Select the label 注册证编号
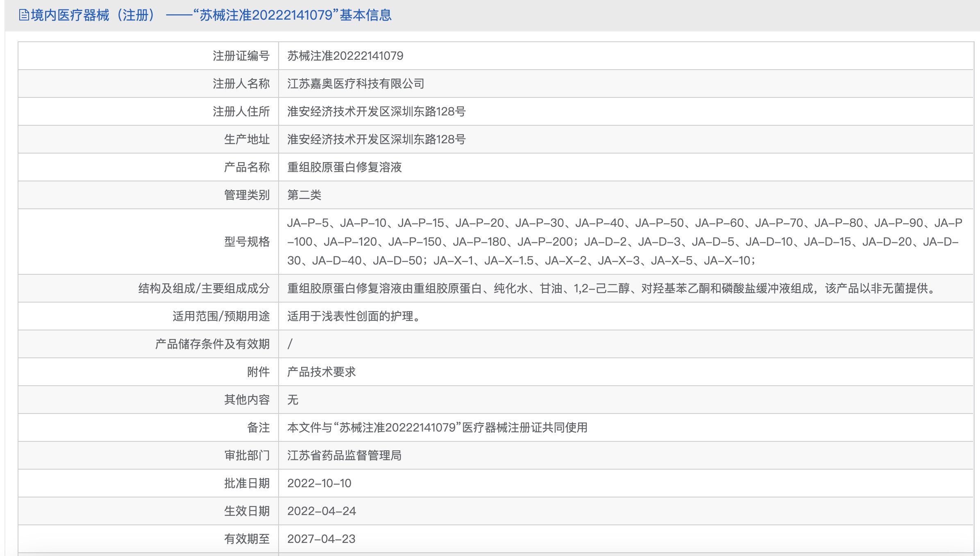The height and width of the screenshot is (556, 980). [x=241, y=56]
